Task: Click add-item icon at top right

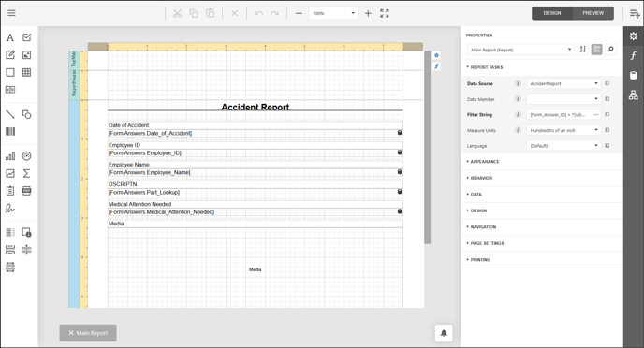Action: point(635,13)
